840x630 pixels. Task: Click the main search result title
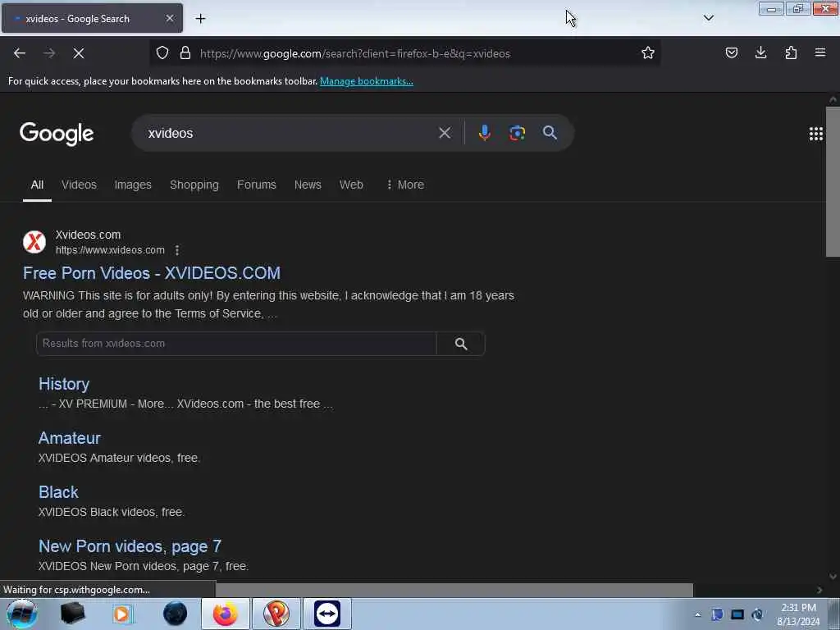[x=152, y=273]
